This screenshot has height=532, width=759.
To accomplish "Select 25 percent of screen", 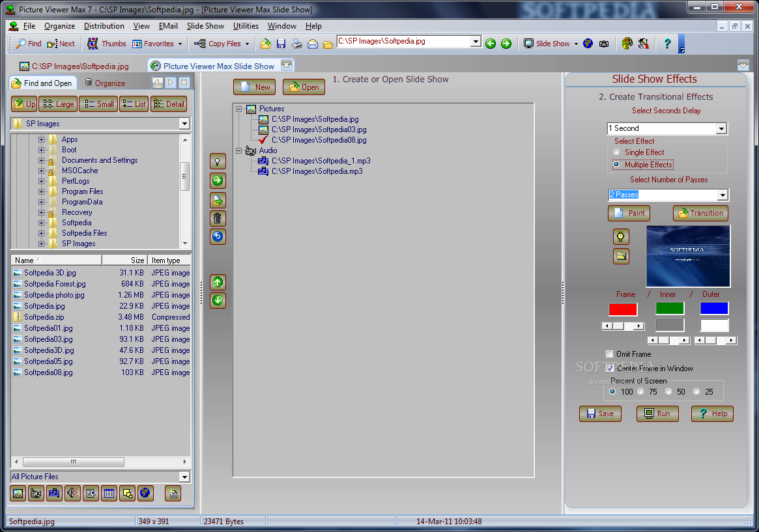I will coord(696,392).
